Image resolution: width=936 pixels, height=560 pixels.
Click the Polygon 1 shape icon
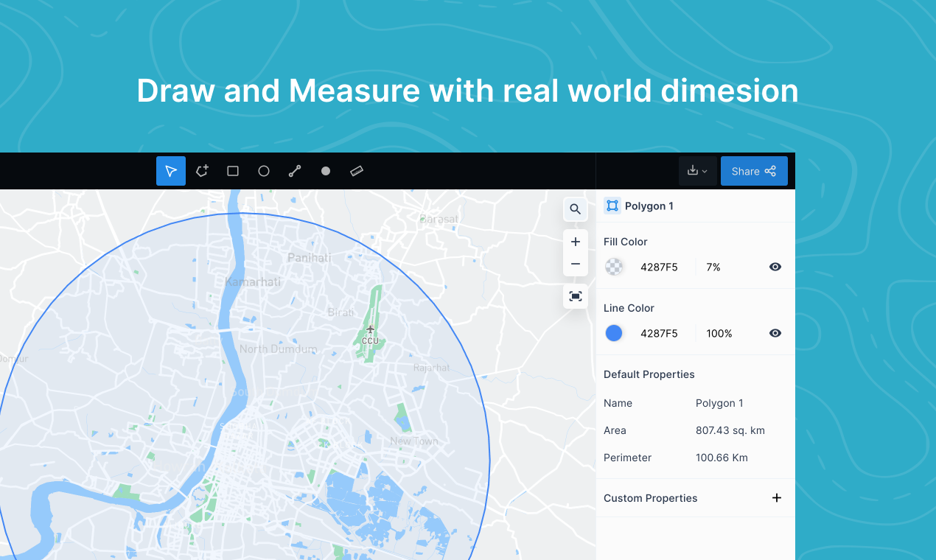pyautogui.click(x=612, y=206)
